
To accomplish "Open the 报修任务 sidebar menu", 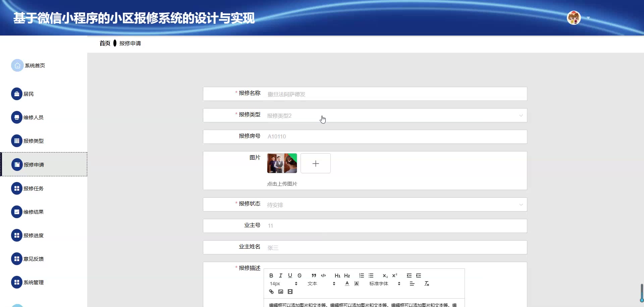I will click(28, 188).
